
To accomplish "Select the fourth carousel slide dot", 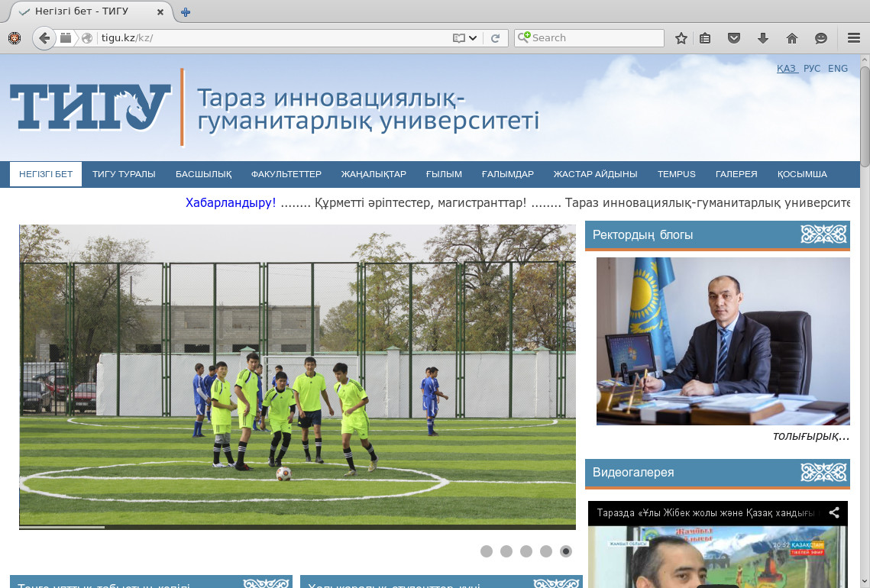I will pos(547,551).
